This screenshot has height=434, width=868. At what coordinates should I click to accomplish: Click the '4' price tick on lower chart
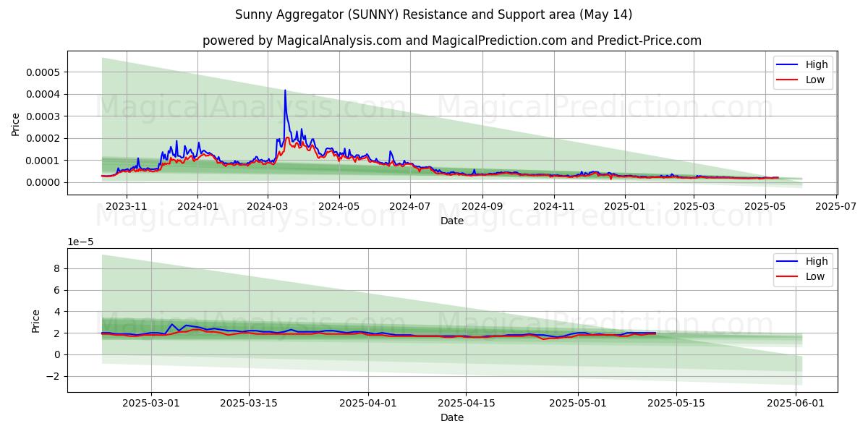click(x=59, y=312)
